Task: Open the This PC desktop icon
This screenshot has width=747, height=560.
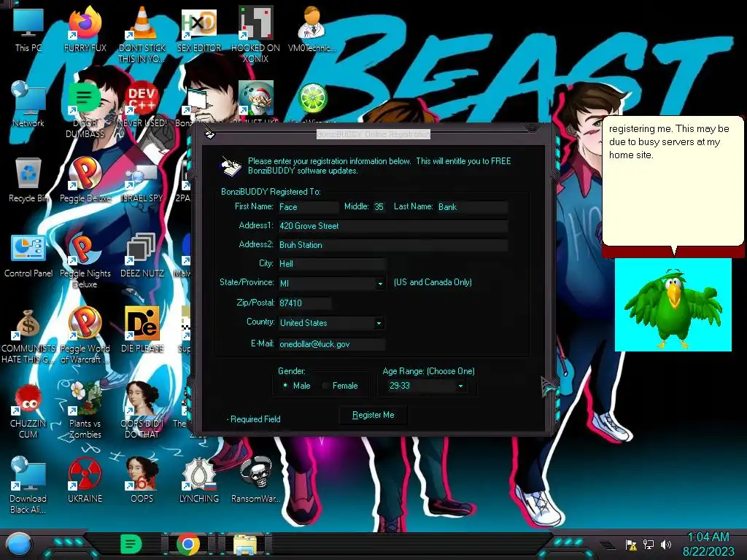Action: tap(28, 28)
